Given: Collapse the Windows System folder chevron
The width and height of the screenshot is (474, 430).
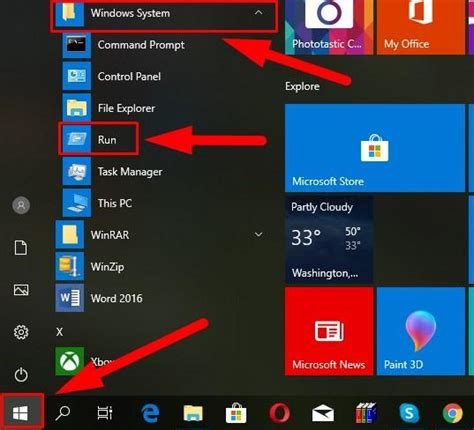Looking at the screenshot, I should tap(258, 13).
